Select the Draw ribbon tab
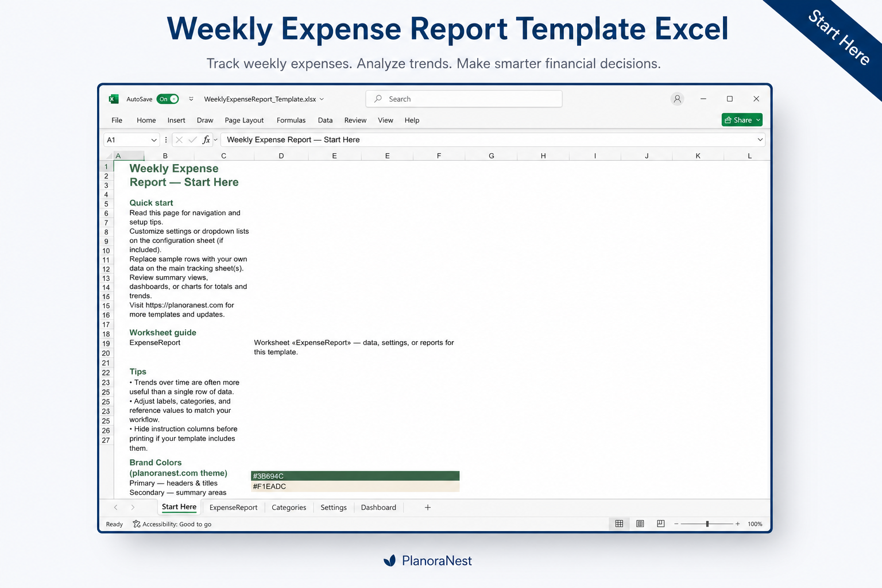The image size is (882, 588). (x=205, y=120)
